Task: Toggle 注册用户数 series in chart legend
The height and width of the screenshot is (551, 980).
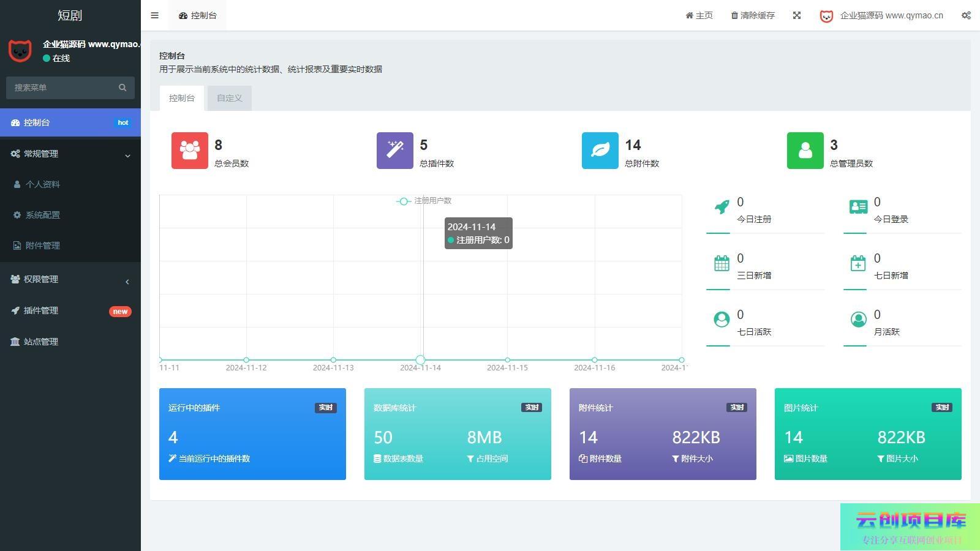Action: pos(424,201)
